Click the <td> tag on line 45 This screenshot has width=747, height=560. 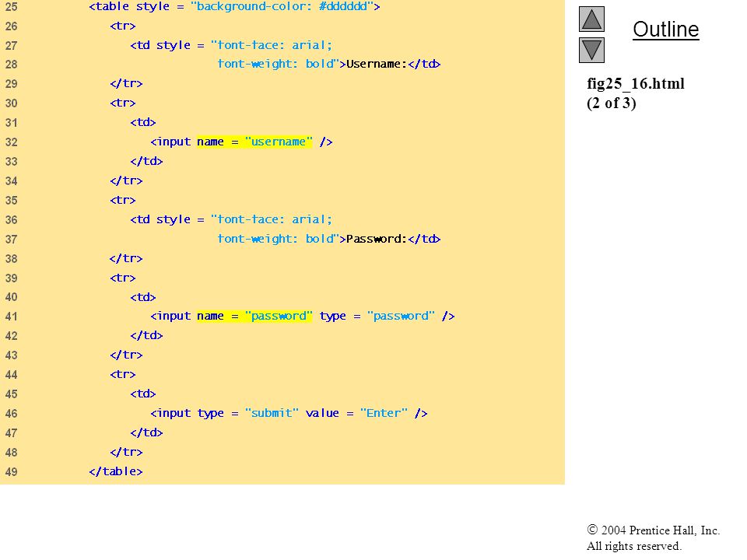coord(143,394)
